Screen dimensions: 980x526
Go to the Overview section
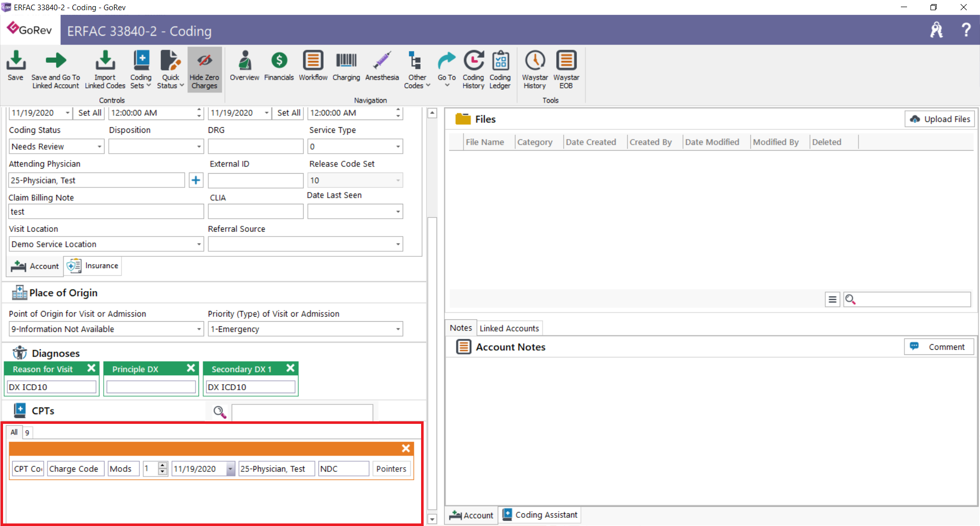tap(244, 66)
